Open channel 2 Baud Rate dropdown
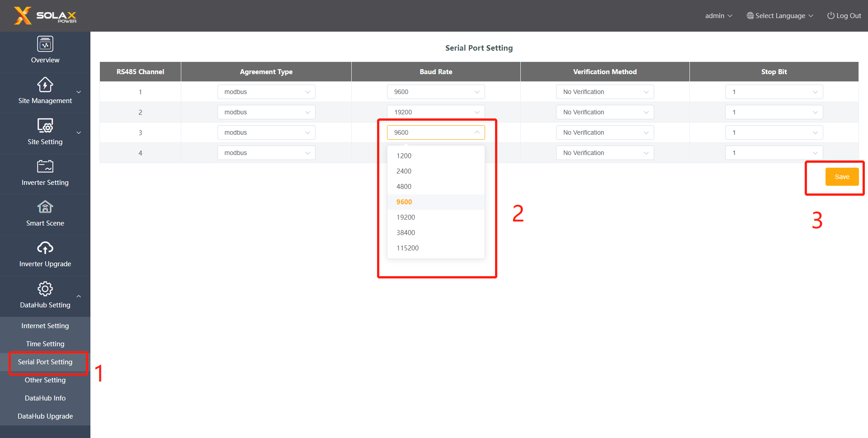The height and width of the screenshot is (438, 868). (x=436, y=112)
